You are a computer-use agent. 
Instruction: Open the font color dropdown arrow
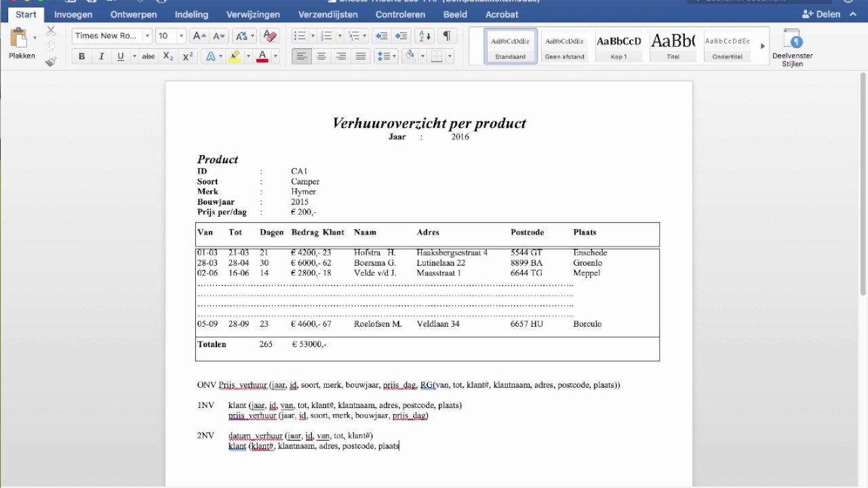click(275, 56)
